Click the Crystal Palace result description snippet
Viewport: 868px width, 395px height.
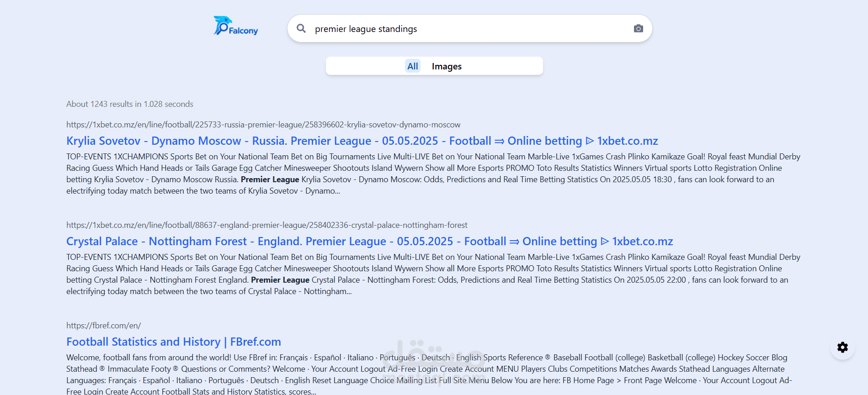433,274
